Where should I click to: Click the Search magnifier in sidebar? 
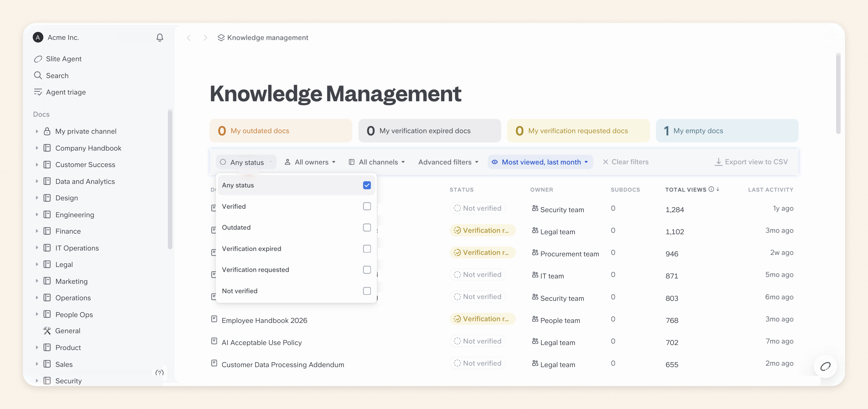click(x=38, y=75)
